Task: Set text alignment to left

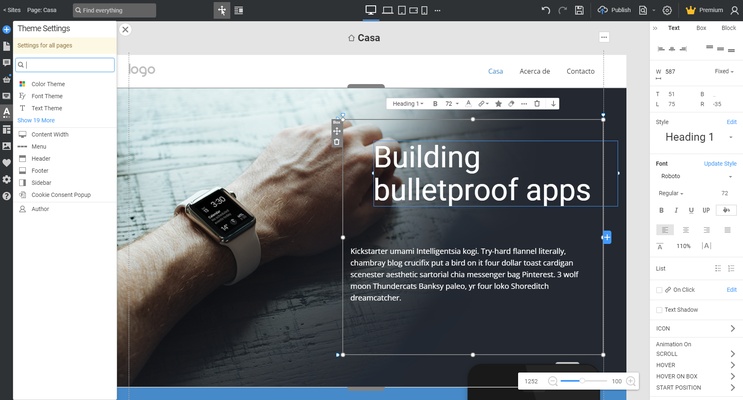Action: pos(665,230)
